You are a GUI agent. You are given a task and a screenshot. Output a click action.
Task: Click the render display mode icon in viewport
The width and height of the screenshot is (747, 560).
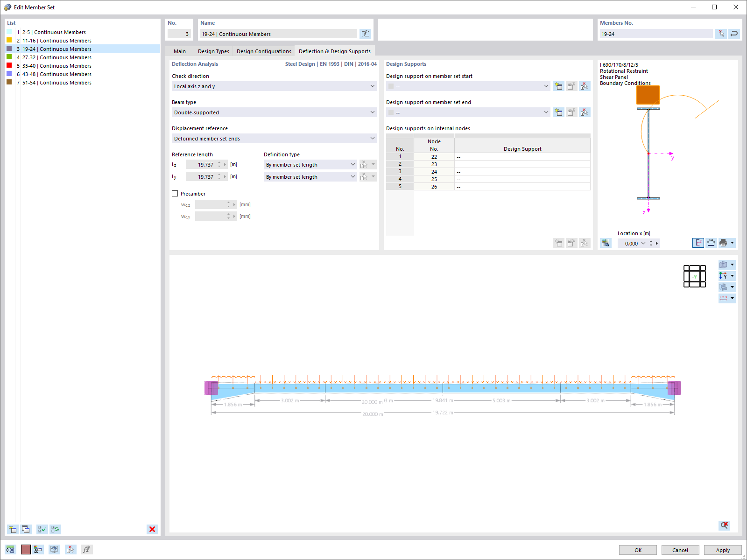[x=724, y=287]
